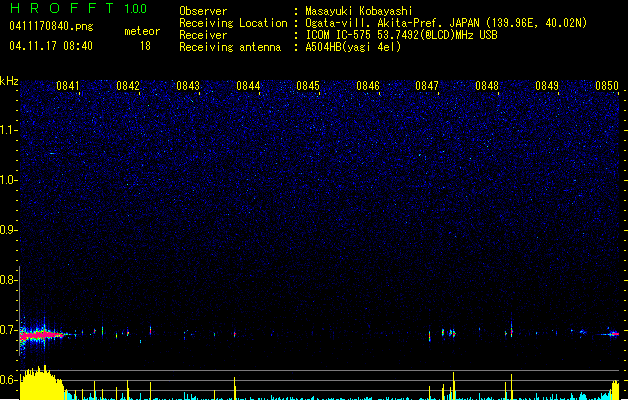
Task: Select the Ogata-vill. Akita-Pref. JAPAN location text
Action: [446, 23]
